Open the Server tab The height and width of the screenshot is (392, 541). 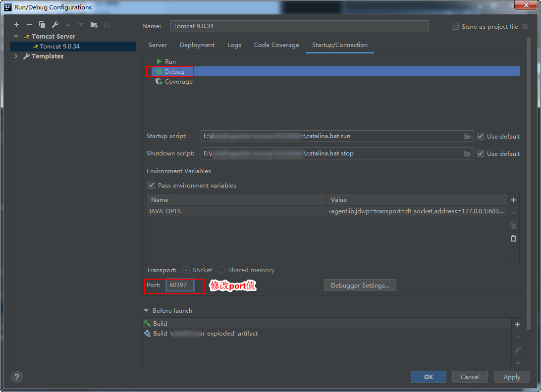coord(158,45)
